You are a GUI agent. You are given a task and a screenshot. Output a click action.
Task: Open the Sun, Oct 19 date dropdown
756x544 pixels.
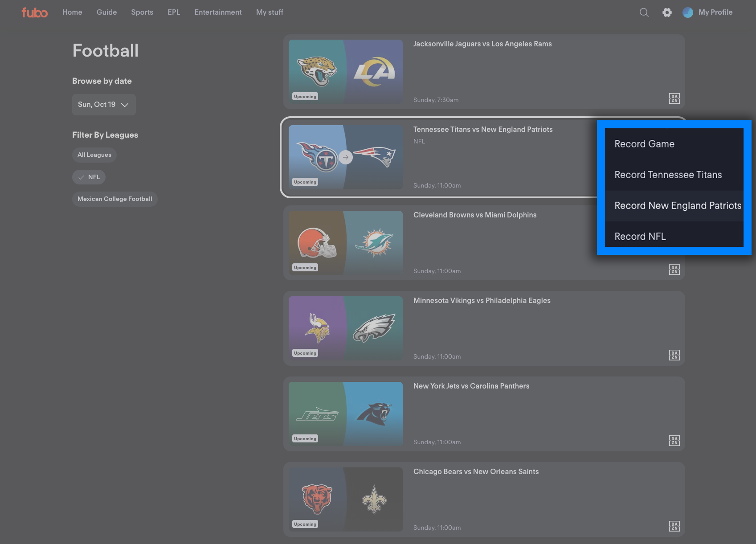click(x=104, y=105)
